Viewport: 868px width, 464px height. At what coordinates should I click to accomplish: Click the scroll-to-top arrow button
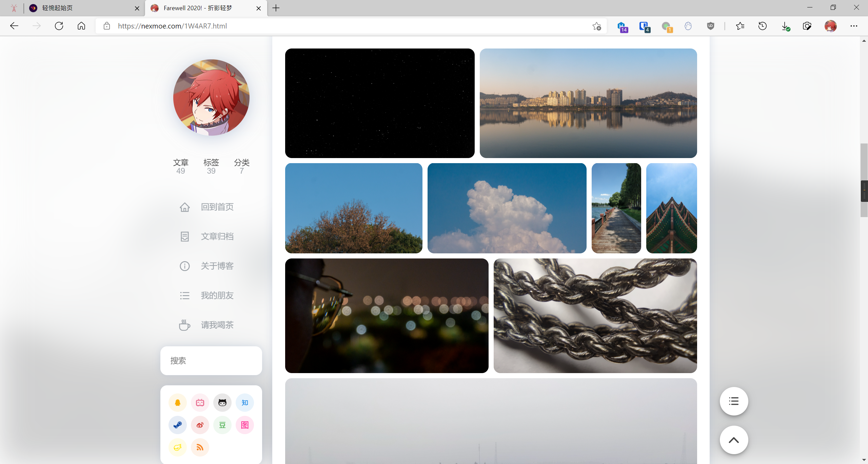click(x=734, y=440)
